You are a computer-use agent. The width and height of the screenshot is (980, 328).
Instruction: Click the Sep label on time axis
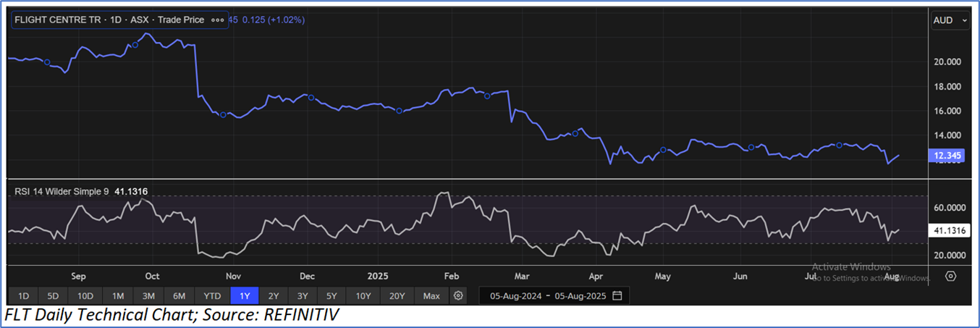pyautogui.click(x=78, y=276)
